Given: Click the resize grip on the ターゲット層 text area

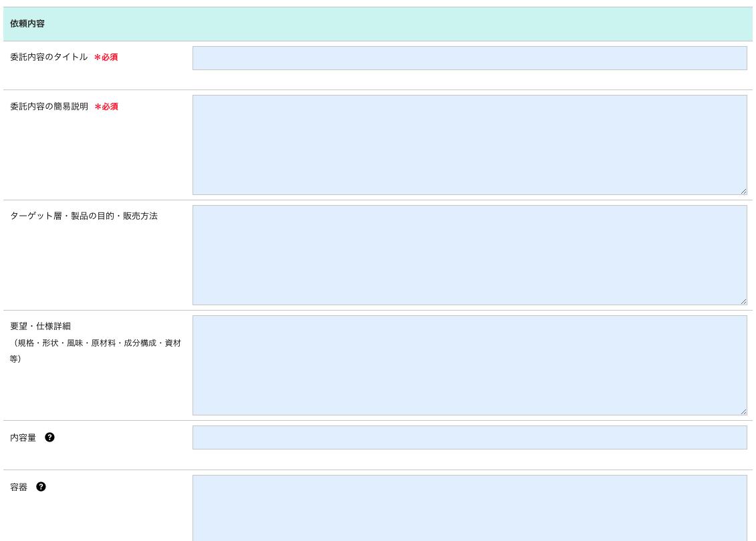Looking at the screenshot, I should click(743, 301).
